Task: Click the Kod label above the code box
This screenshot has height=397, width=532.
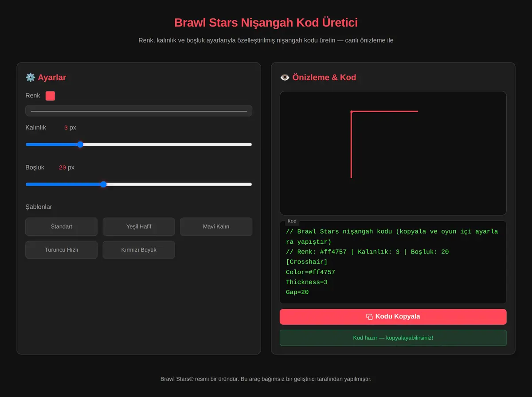Action: click(292, 221)
